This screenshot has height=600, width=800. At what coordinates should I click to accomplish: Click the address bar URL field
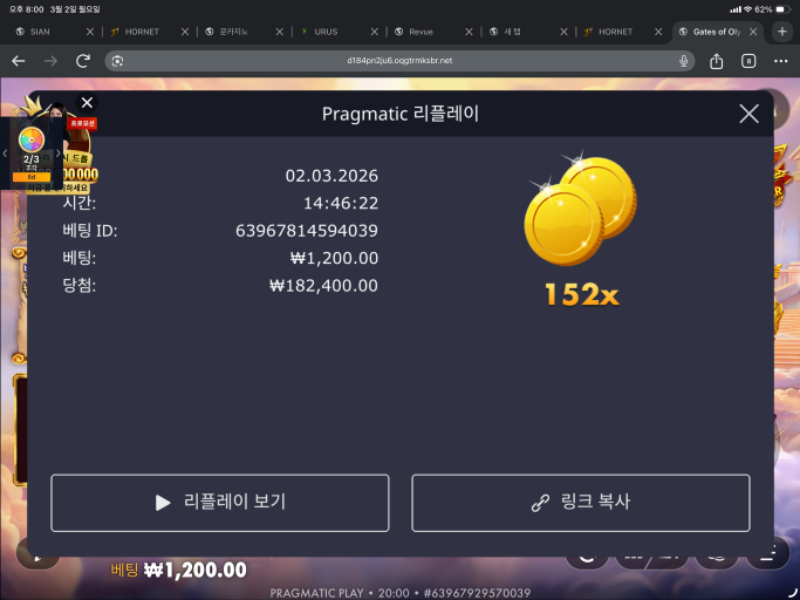(399, 61)
